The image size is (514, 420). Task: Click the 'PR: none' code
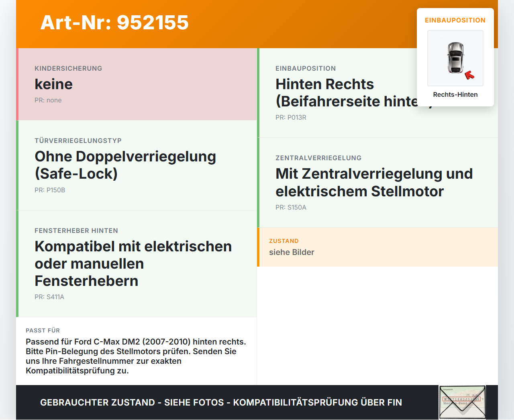pos(48,100)
